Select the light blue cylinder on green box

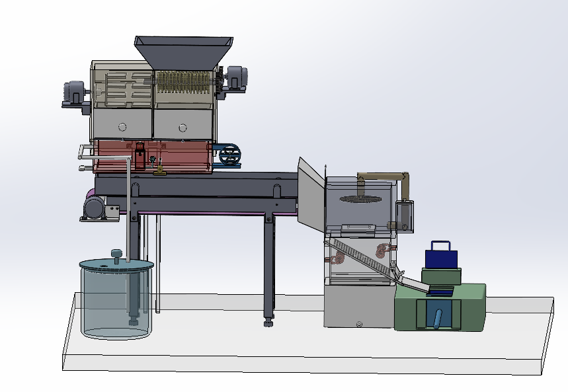pyautogui.click(x=438, y=319)
